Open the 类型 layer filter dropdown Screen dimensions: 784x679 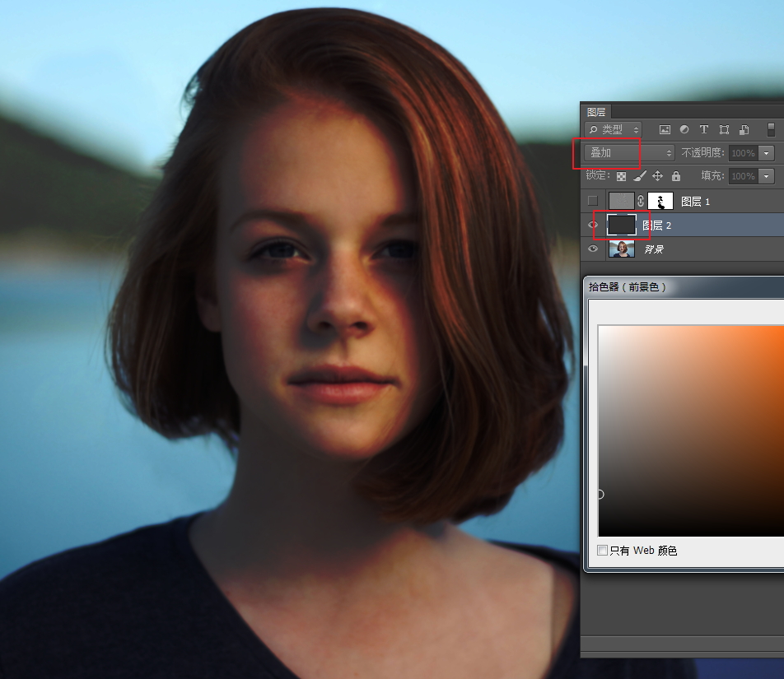(613, 130)
